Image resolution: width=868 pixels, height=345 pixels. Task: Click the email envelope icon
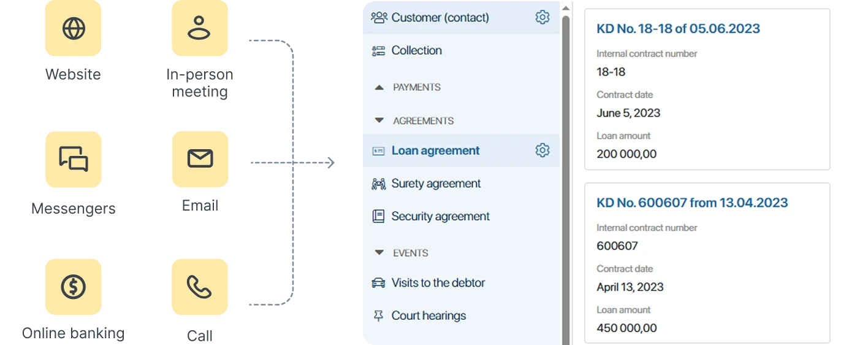pyautogui.click(x=200, y=158)
